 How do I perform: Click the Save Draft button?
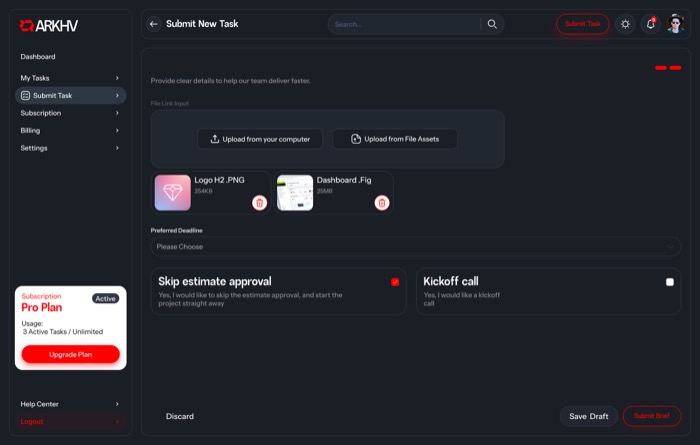pos(588,416)
